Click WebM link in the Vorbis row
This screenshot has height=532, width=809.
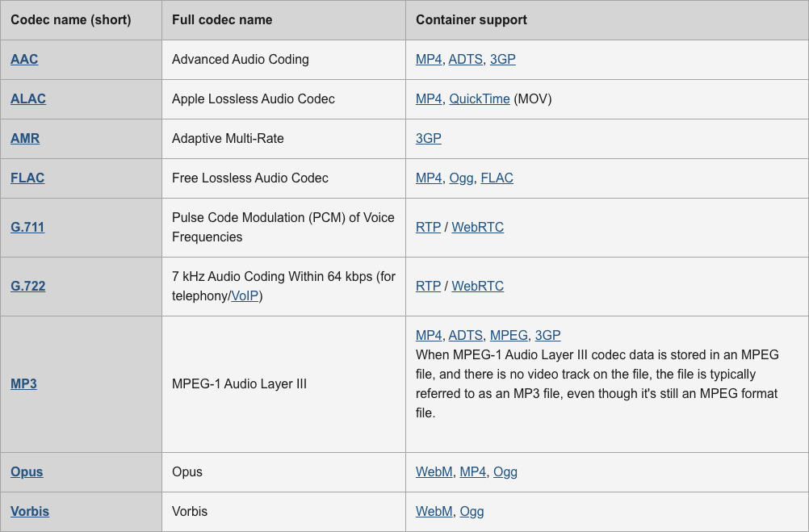point(434,511)
